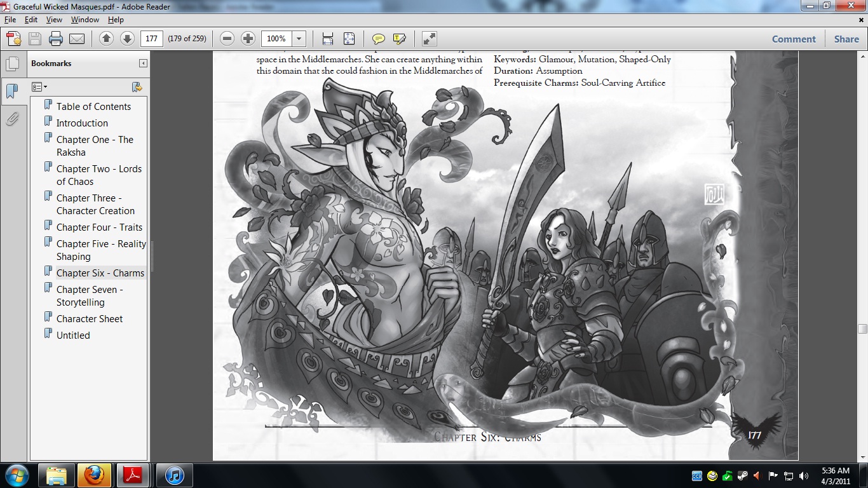Click the envelope icon to email the file
The height and width of the screenshot is (488, 868).
[x=77, y=39]
